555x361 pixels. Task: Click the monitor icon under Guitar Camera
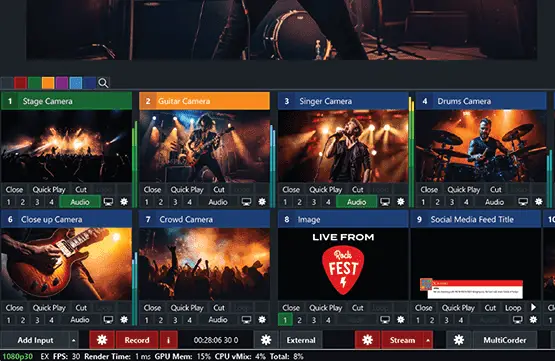pos(246,202)
